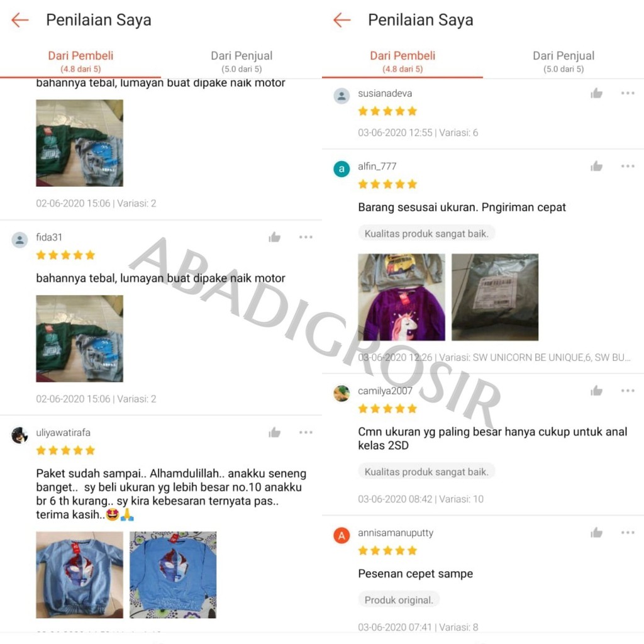
Task: Open username fida31 profile
Action: pos(49,237)
